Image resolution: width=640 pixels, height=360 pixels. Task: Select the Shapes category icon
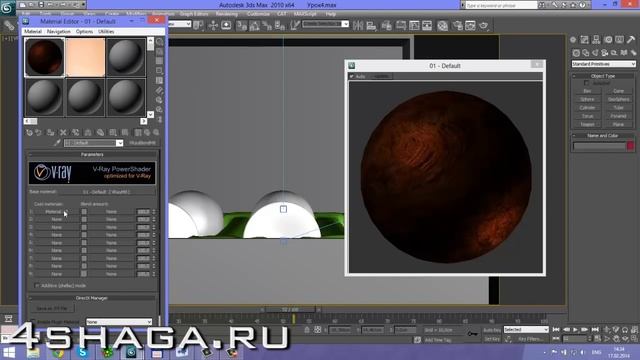586,53
